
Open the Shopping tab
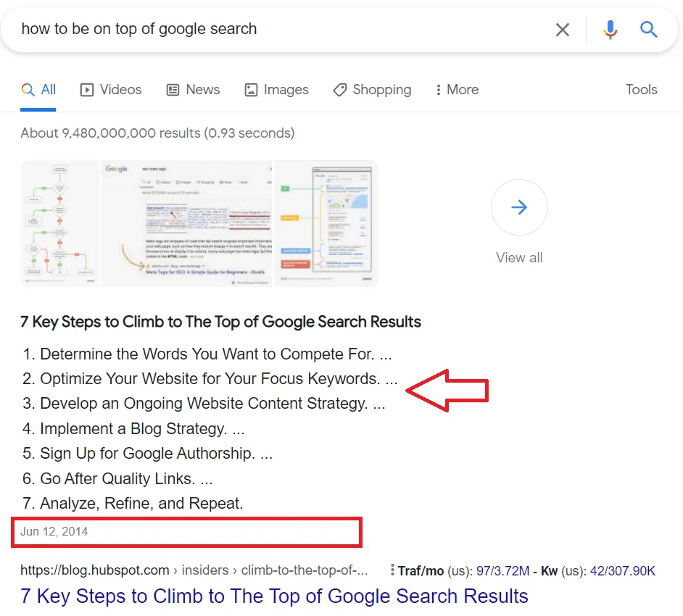372,90
